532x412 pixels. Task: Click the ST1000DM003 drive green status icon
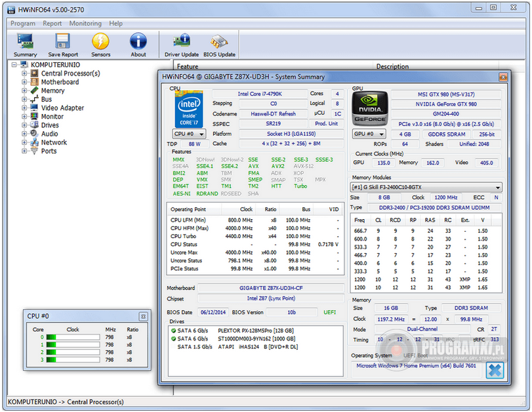[x=173, y=339]
